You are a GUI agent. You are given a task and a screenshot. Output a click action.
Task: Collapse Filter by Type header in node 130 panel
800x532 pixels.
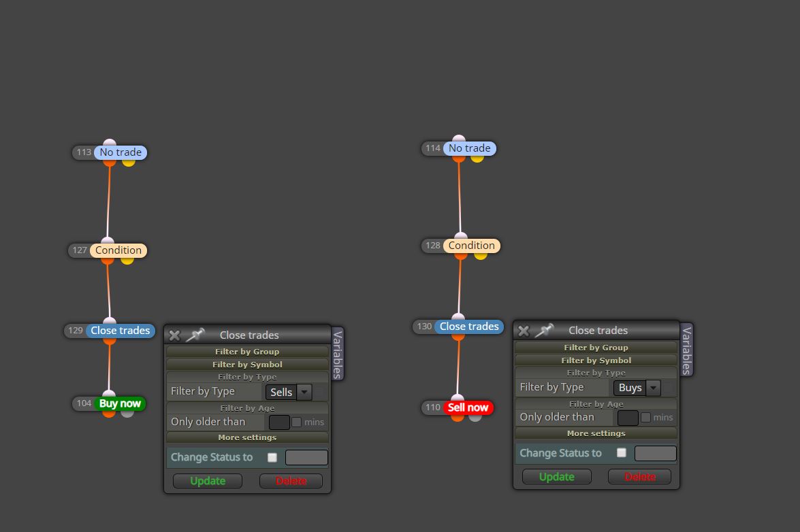tap(596, 373)
